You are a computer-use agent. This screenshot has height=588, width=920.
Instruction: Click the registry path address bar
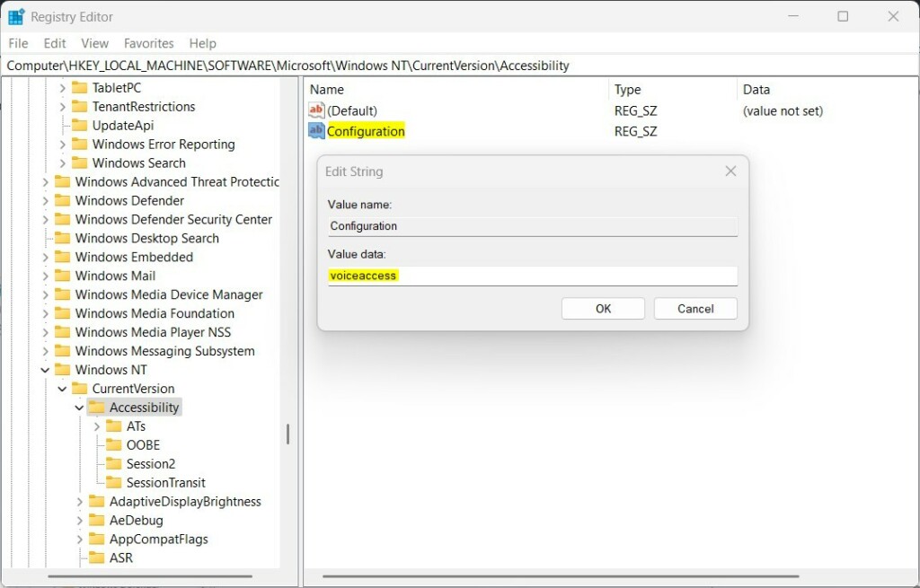pyautogui.click(x=460, y=66)
